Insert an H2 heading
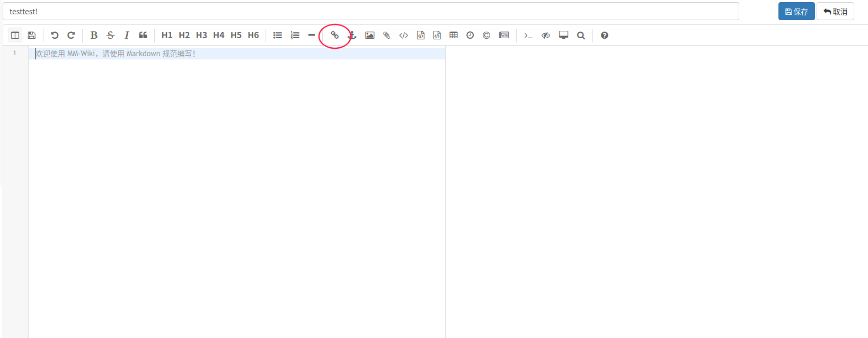This screenshot has width=868, height=338. [x=184, y=35]
